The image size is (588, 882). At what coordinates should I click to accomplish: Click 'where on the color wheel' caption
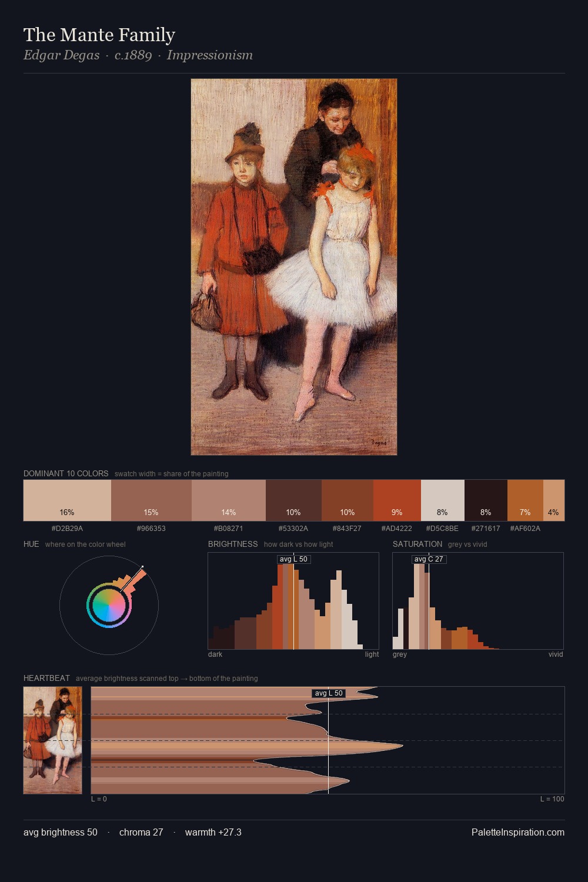pos(85,544)
